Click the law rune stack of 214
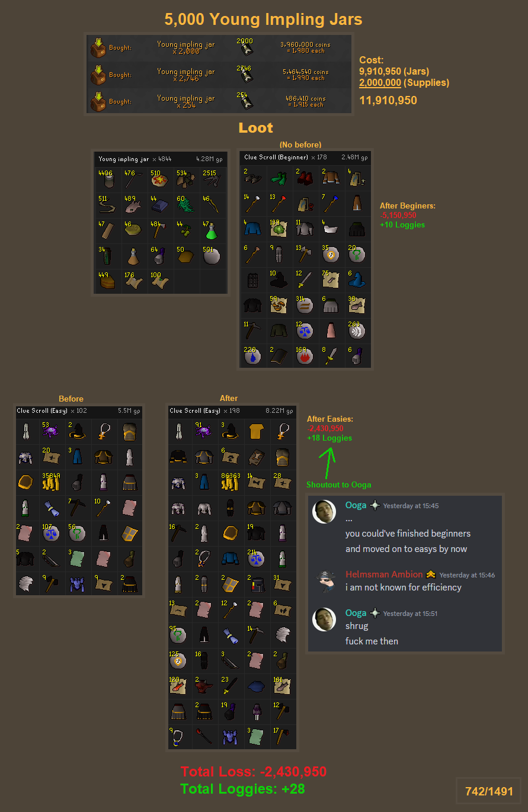The width and height of the screenshot is (528, 812). point(257,558)
